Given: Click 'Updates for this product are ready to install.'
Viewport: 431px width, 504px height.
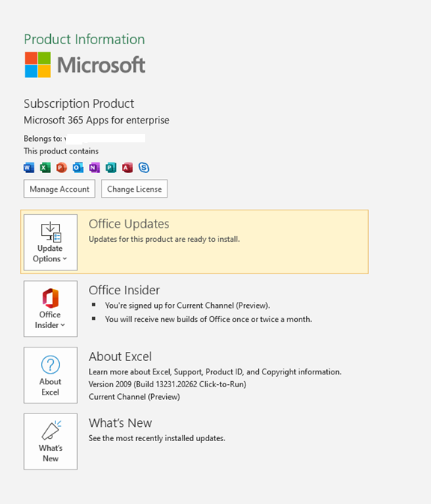Looking at the screenshot, I should 164,240.
